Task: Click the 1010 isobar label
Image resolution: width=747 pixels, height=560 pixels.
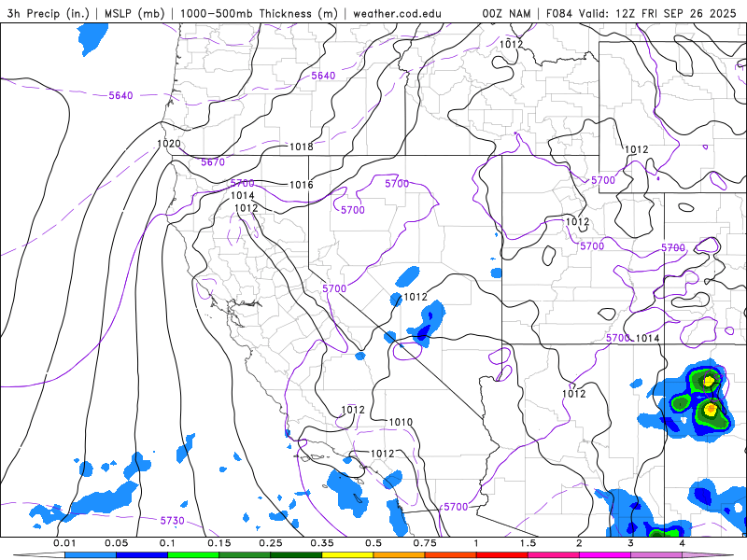Action: tap(401, 422)
